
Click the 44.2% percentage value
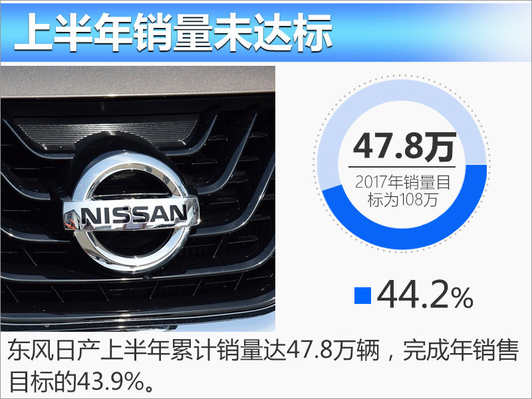(x=425, y=295)
